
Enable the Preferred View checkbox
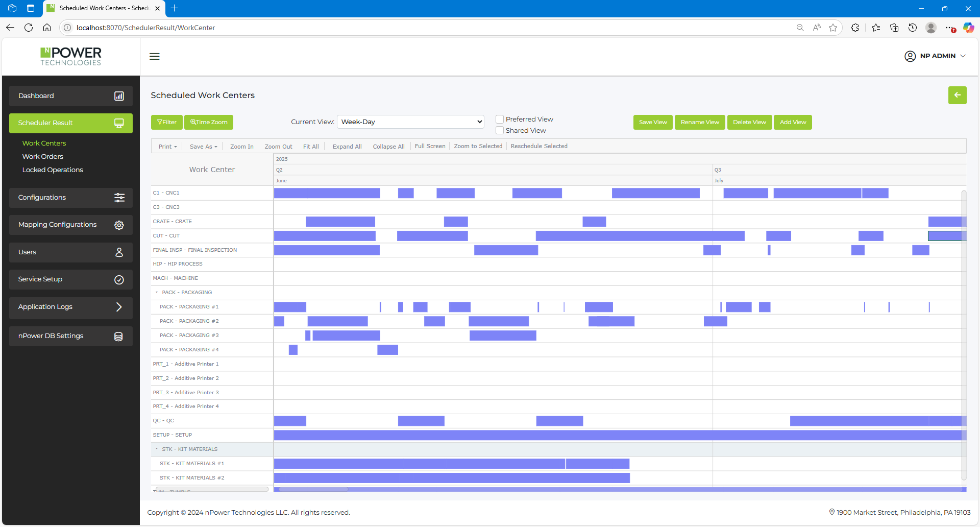click(x=500, y=119)
